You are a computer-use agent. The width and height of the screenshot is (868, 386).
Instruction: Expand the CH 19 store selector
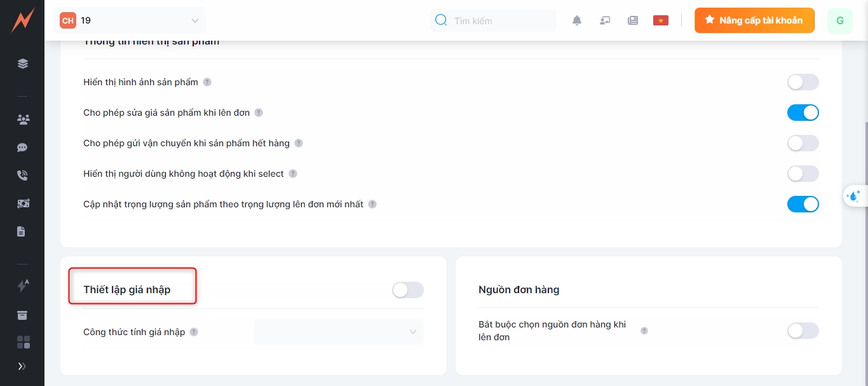tap(130, 20)
